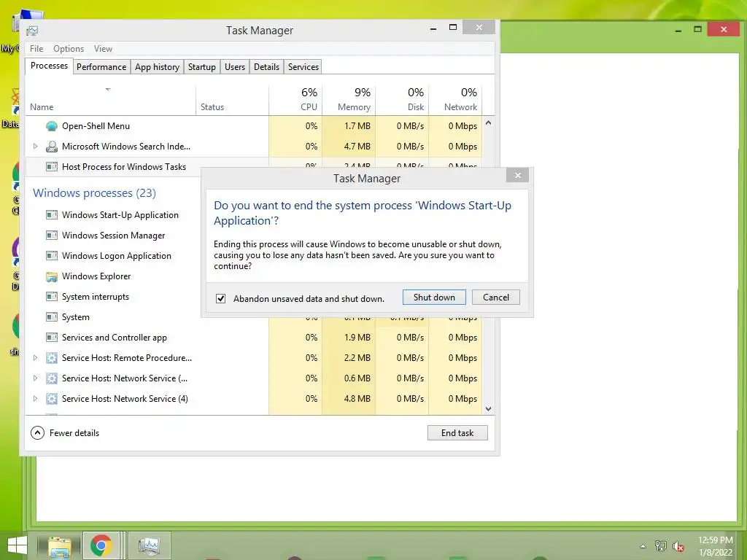
Task: Switch to the Startup tab
Action: click(202, 67)
